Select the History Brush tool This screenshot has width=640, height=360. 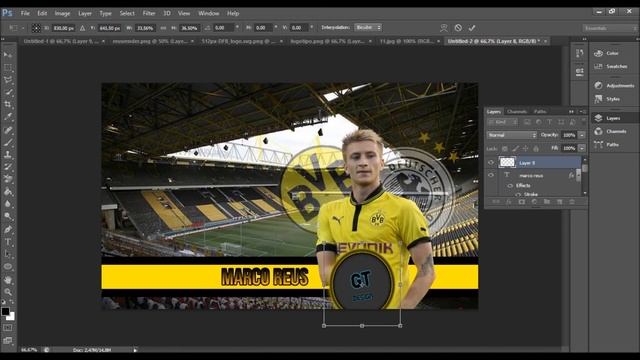point(8,167)
